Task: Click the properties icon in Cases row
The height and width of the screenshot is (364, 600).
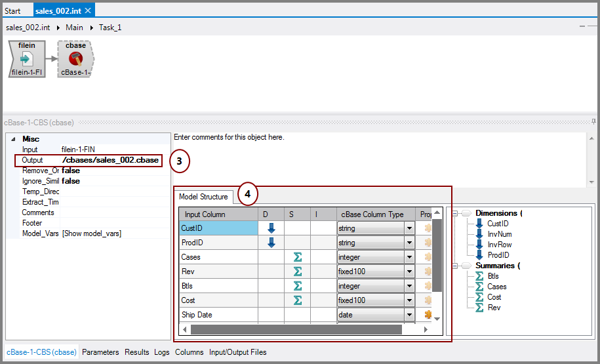Action: [428, 257]
